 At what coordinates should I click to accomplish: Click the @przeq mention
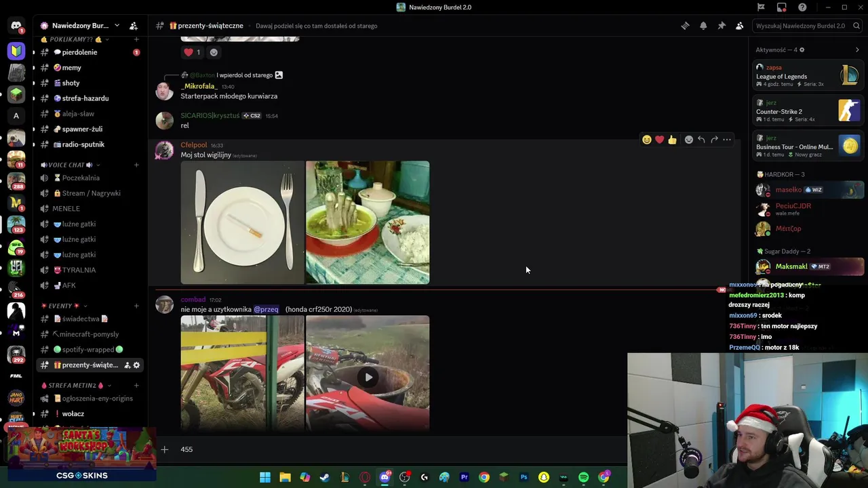(x=266, y=309)
